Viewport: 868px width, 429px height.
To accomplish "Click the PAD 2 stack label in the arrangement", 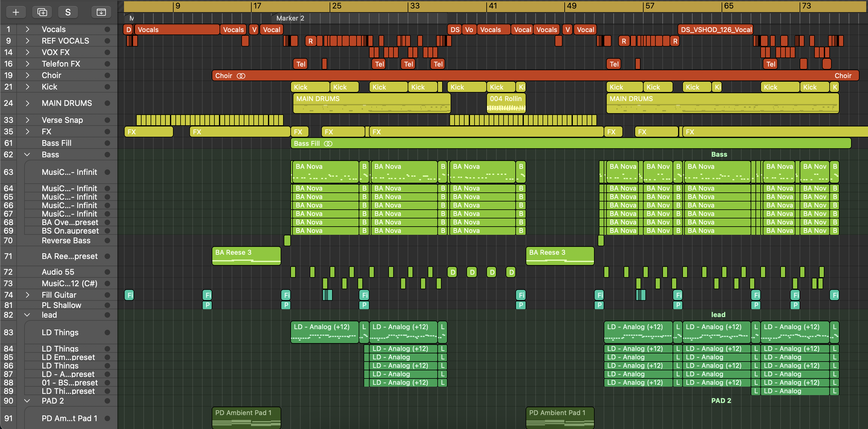I will [x=721, y=401].
